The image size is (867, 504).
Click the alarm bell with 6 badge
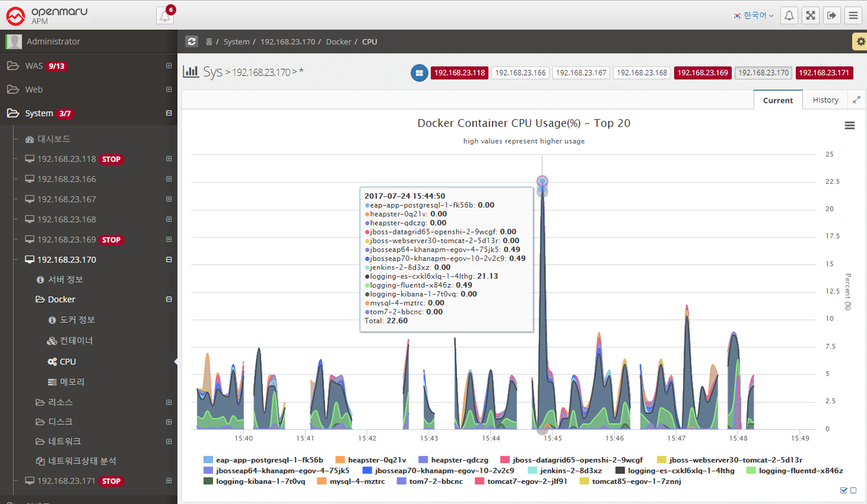[x=164, y=16]
